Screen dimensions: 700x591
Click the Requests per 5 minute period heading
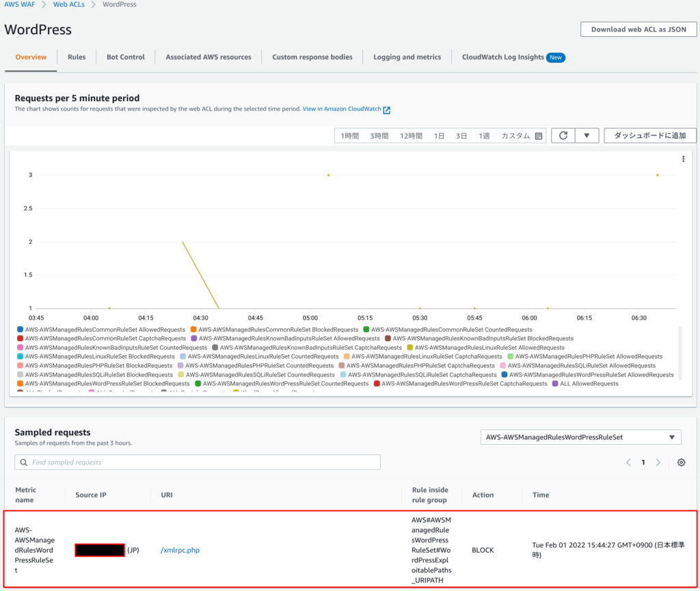(x=77, y=98)
